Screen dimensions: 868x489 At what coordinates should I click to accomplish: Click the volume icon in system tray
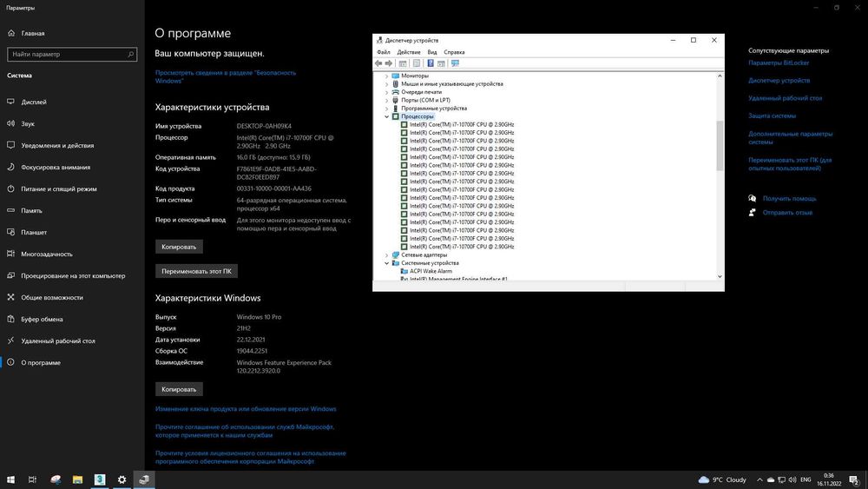coord(792,479)
